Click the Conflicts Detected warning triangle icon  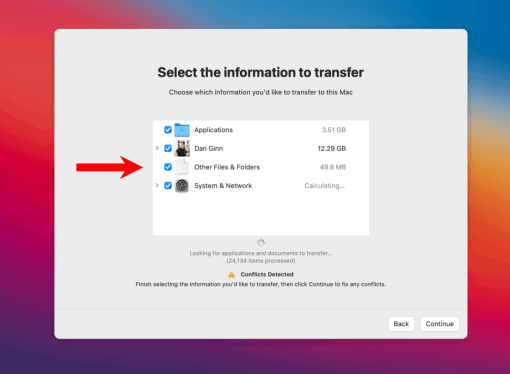(231, 274)
